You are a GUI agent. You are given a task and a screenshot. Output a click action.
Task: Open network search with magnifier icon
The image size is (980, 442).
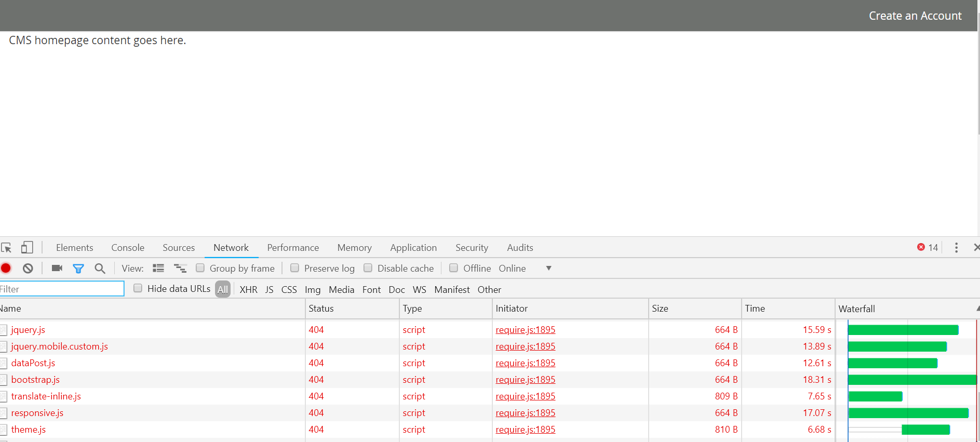[100, 269]
